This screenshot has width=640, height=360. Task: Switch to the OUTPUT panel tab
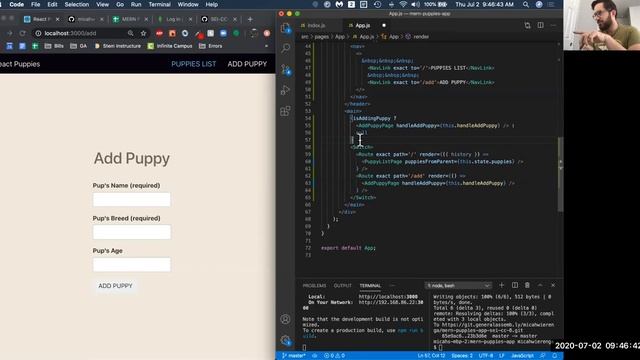[342, 286]
